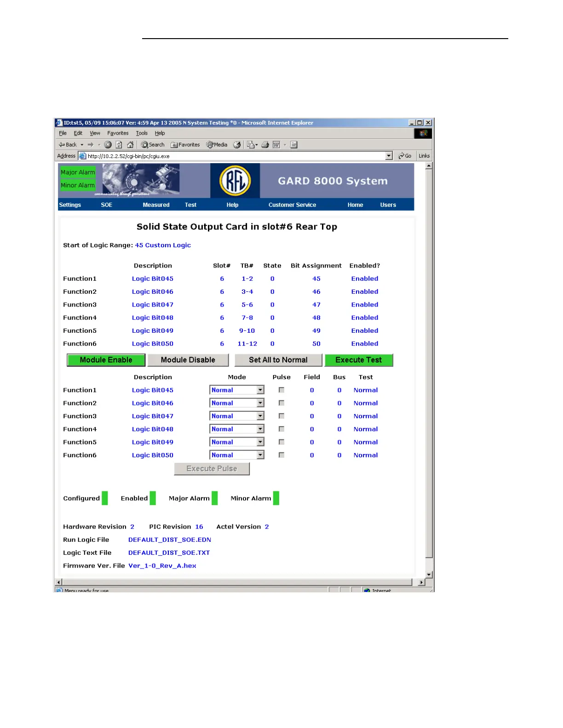
Task: Refresh the page using the Refresh icon
Action: 119,145
